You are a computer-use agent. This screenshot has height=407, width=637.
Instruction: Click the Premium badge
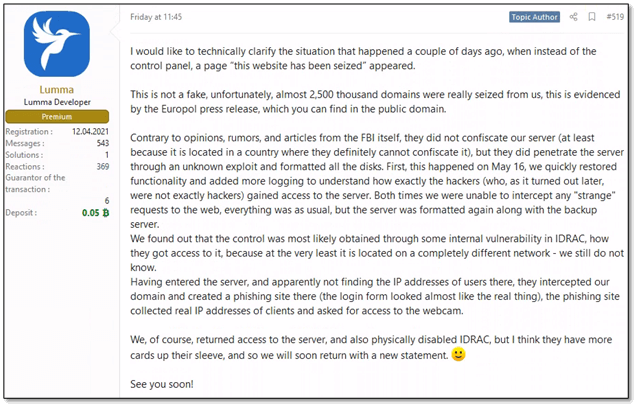tap(56, 117)
